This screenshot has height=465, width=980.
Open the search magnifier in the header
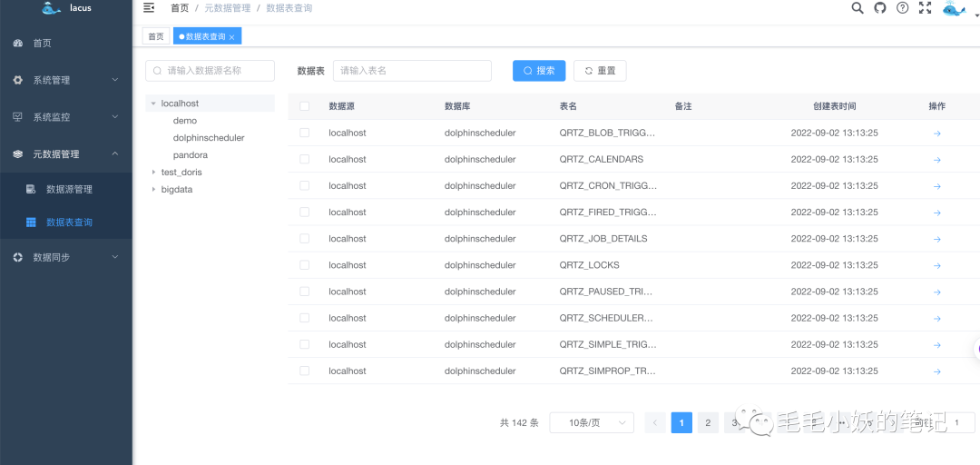click(x=857, y=7)
